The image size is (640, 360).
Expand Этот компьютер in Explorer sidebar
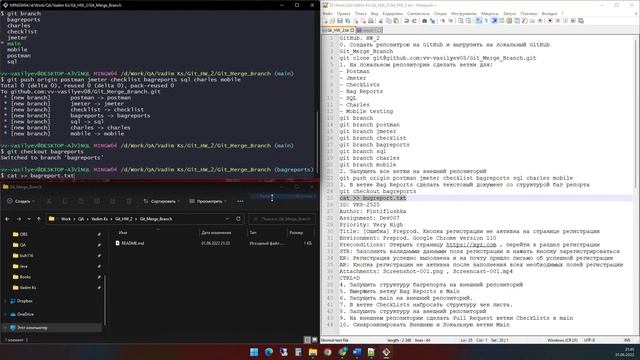pyautogui.click(x=5, y=328)
